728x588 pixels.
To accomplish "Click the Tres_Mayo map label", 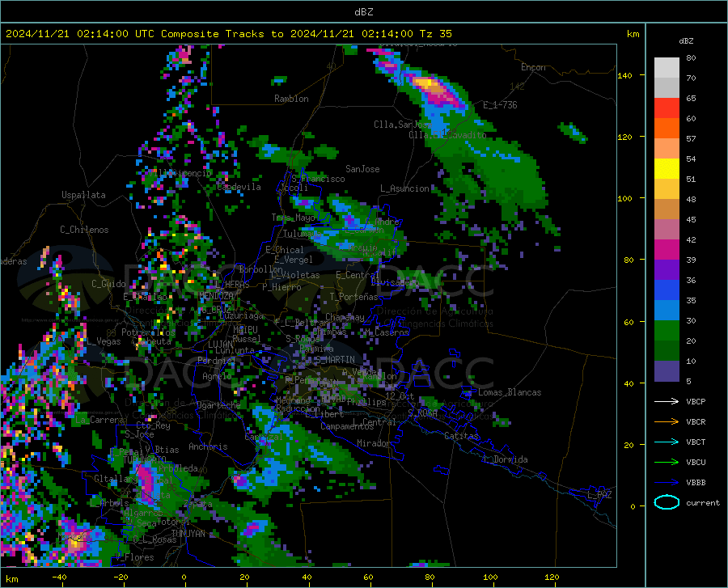I will (293, 218).
